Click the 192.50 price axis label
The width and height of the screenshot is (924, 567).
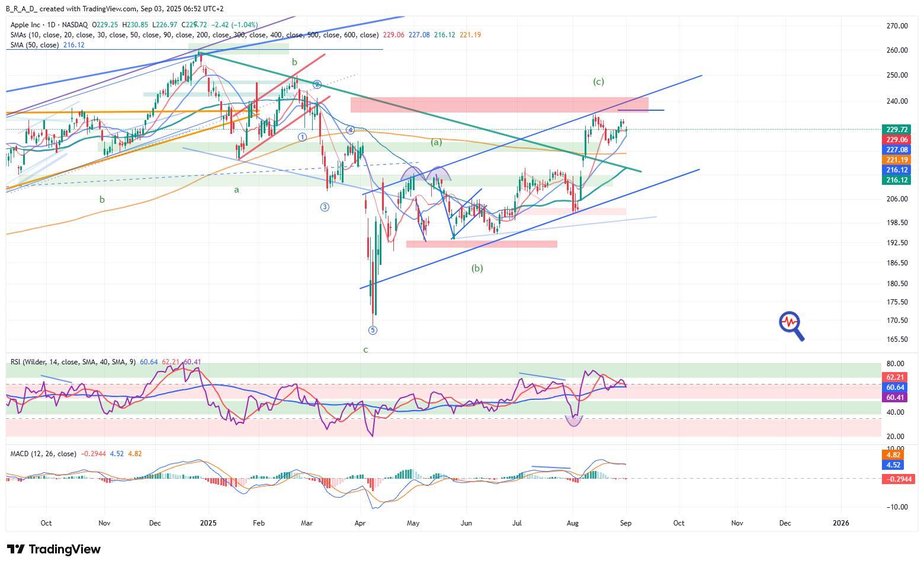coord(897,243)
